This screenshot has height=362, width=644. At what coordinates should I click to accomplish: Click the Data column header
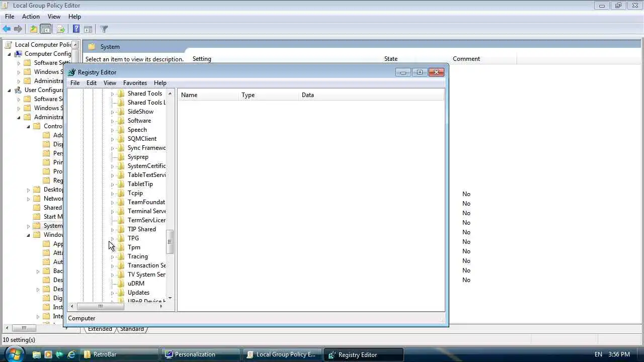point(371,95)
